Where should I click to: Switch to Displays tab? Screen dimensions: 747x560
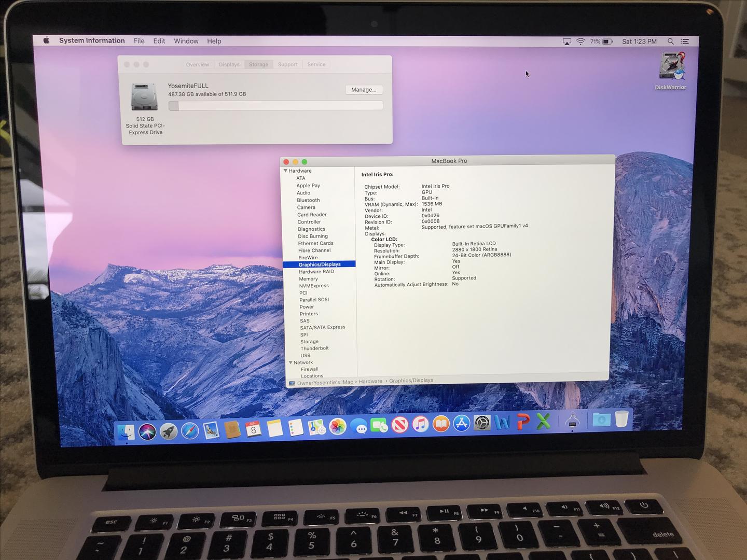click(x=229, y=65)
